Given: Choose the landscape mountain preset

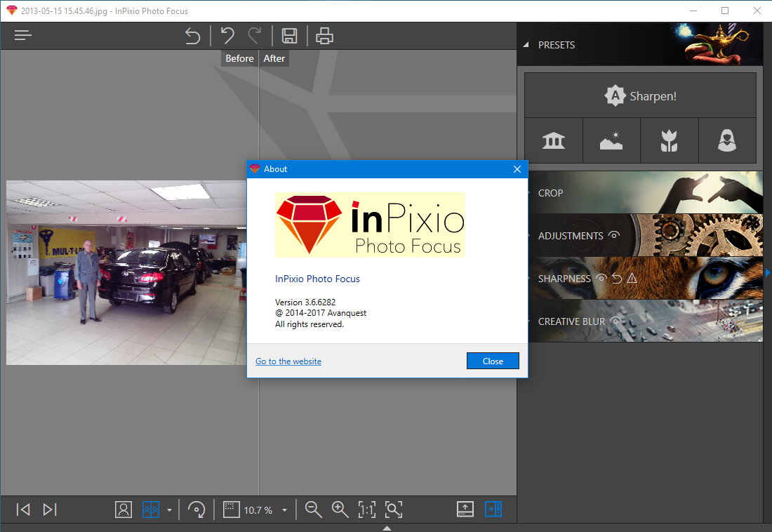Looking at the screenshot, I should pos(611,140).
